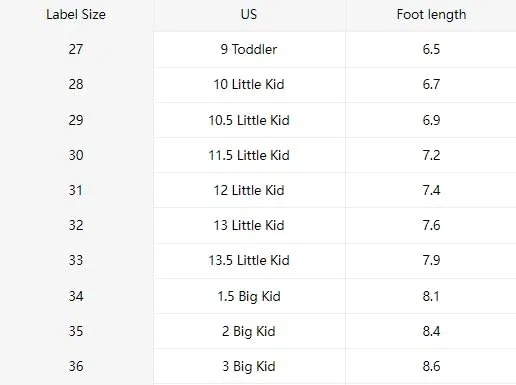
Task: Select the 1.5 Big Kid cell
Action: (249, 296)
